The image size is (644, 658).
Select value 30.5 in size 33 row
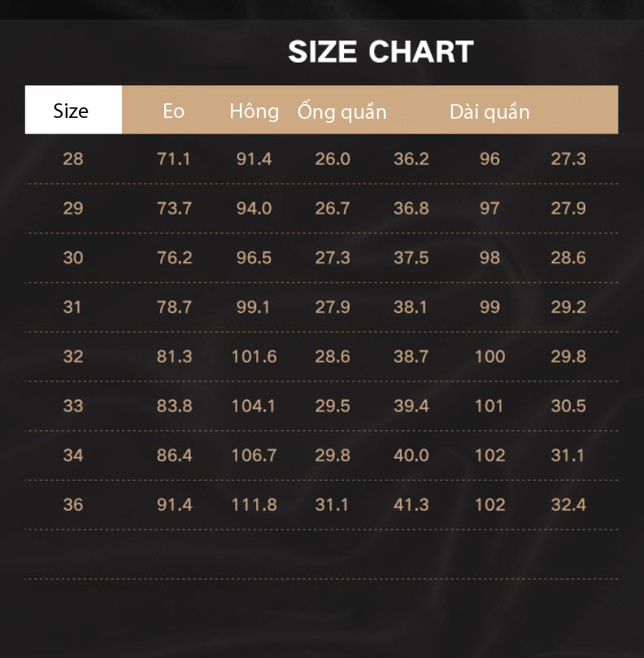568,406
